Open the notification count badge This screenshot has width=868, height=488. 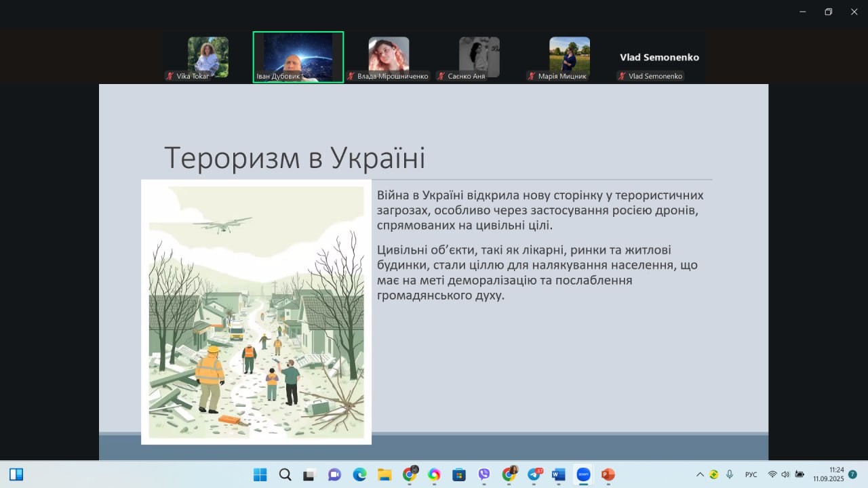point(852,474)
